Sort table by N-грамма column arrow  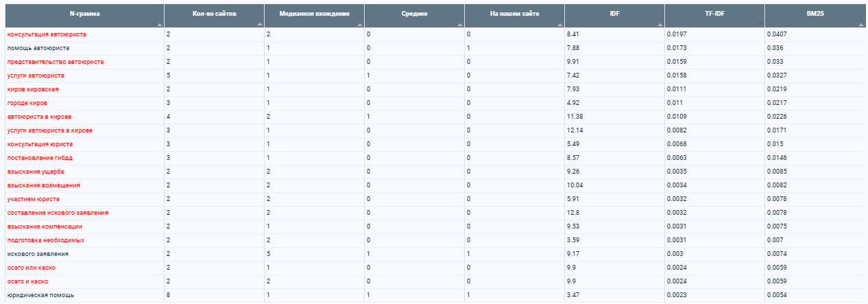tap(159, 24)
